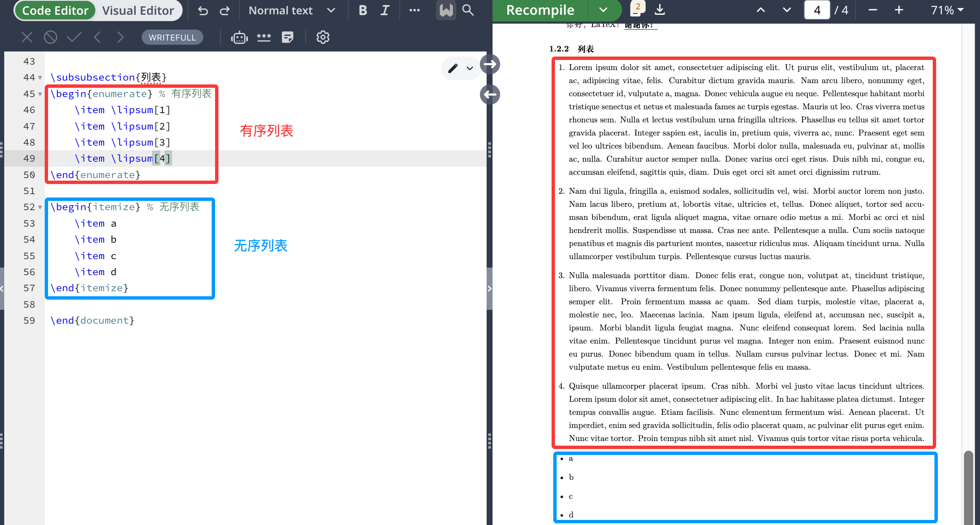View logs and output files icon
Viewport: 980px width, 525px height.
[x=636, y=9]
